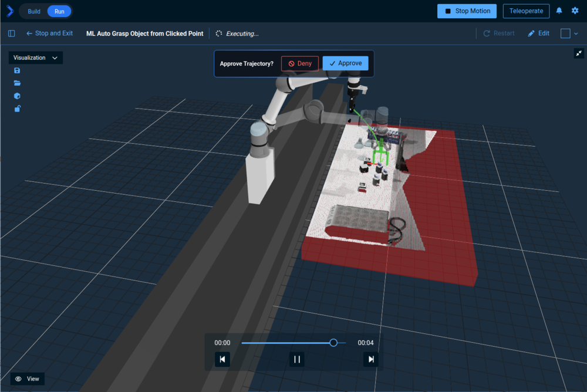This screenshot has width=587, height=392.
Task: Click the save icon in visualization sidebar
Action: [x=17, y=70]
